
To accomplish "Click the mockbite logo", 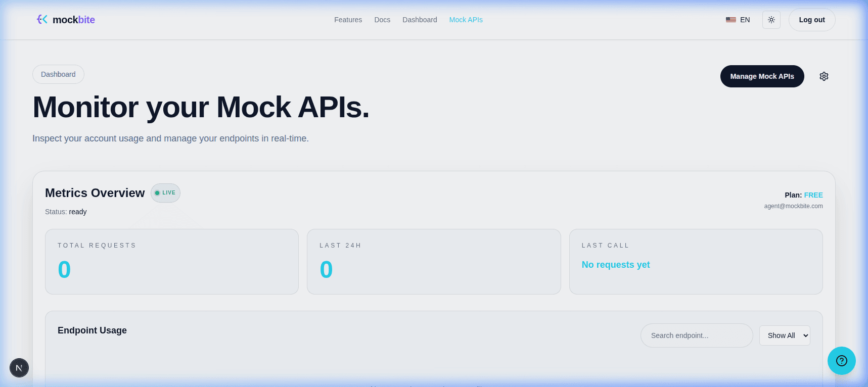I will click(x=66, y=20).
